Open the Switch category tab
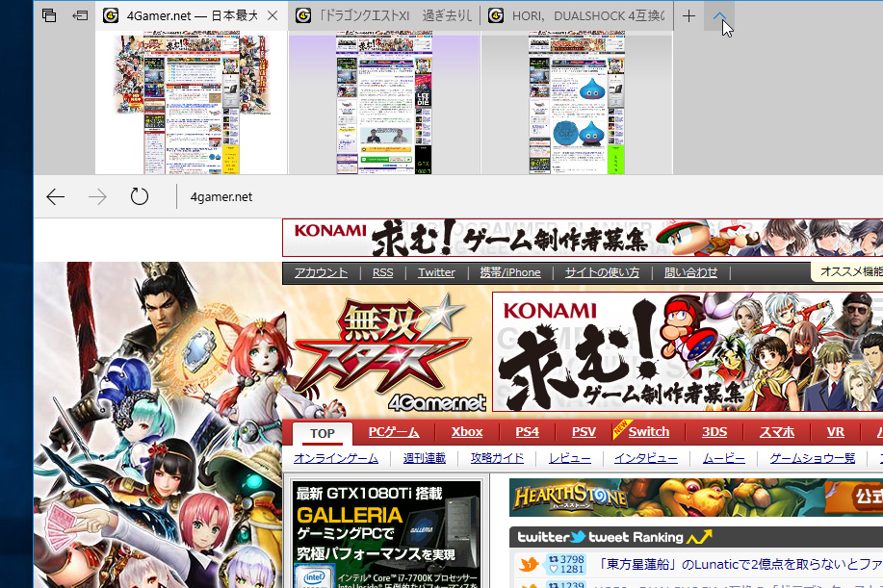The image size is (883, 588). point(648,432)
